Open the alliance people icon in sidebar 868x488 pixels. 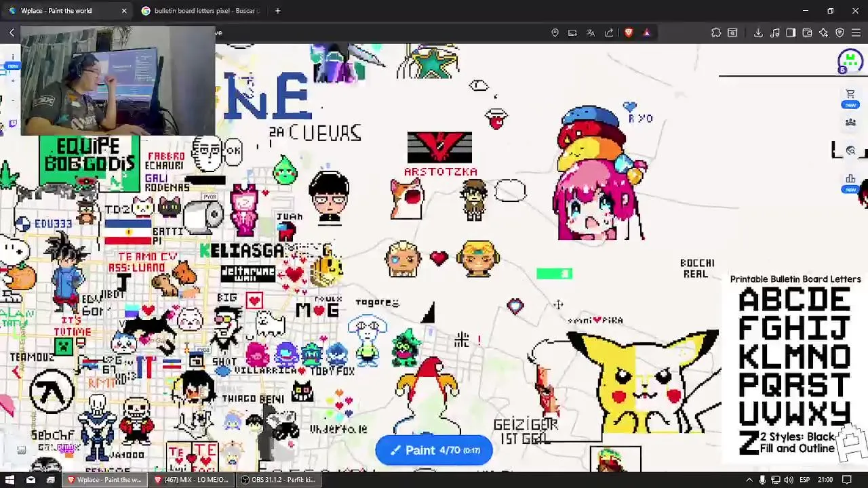click(850, 123)
